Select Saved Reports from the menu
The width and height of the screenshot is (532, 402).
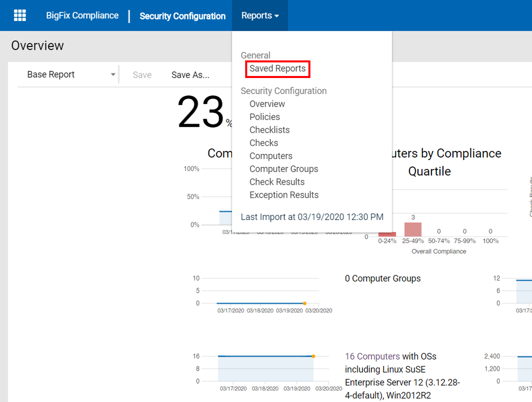tap(277, 69)
